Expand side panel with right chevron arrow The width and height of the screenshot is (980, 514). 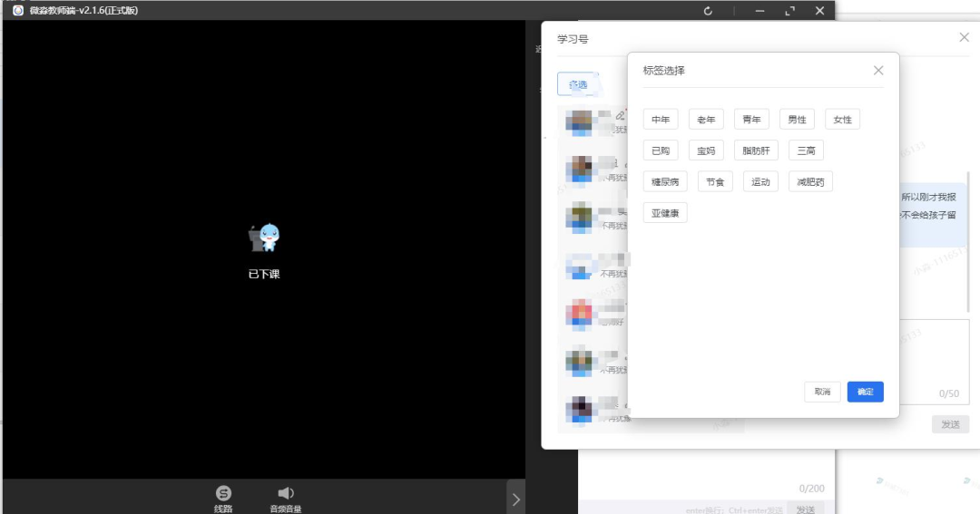pyautogui.click(x=515, y=499)
